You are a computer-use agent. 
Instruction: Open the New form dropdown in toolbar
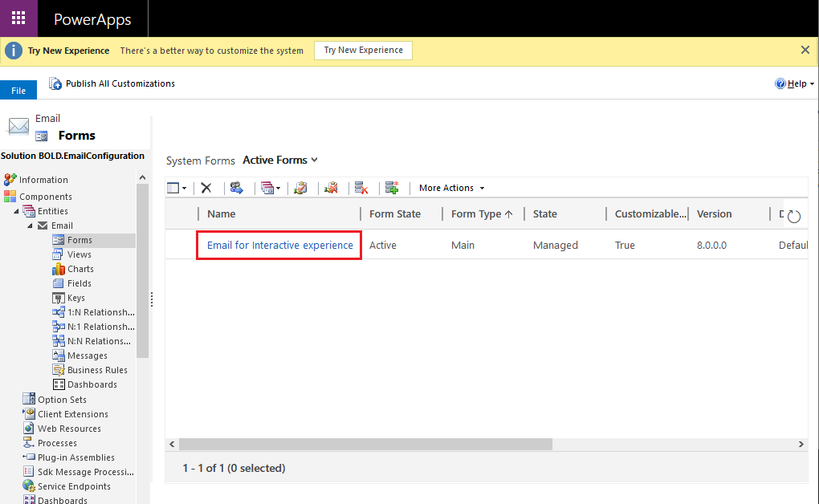177,188
